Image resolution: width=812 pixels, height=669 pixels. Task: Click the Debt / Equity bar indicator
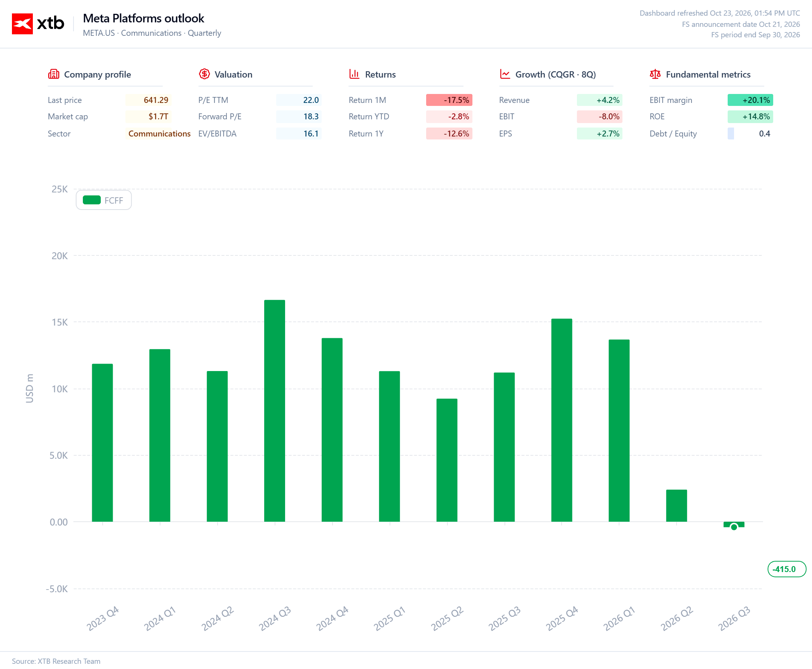click(x=731, y=134)
